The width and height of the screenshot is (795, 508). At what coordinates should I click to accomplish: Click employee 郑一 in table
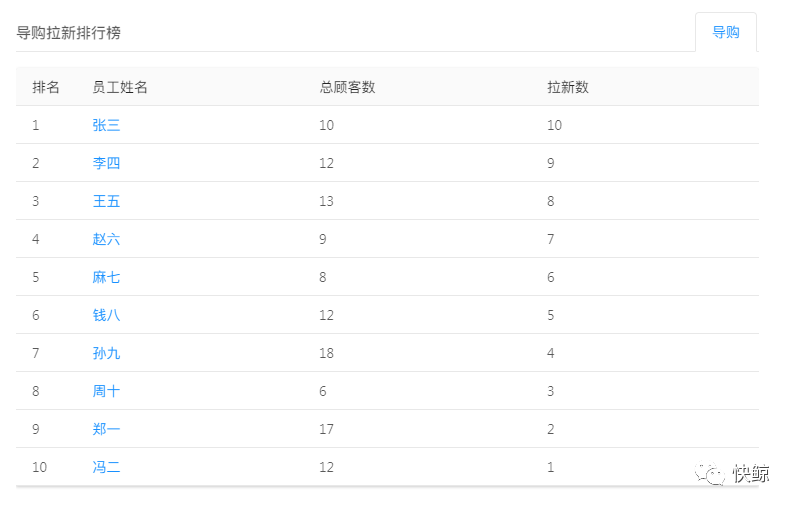pos(106,429)
